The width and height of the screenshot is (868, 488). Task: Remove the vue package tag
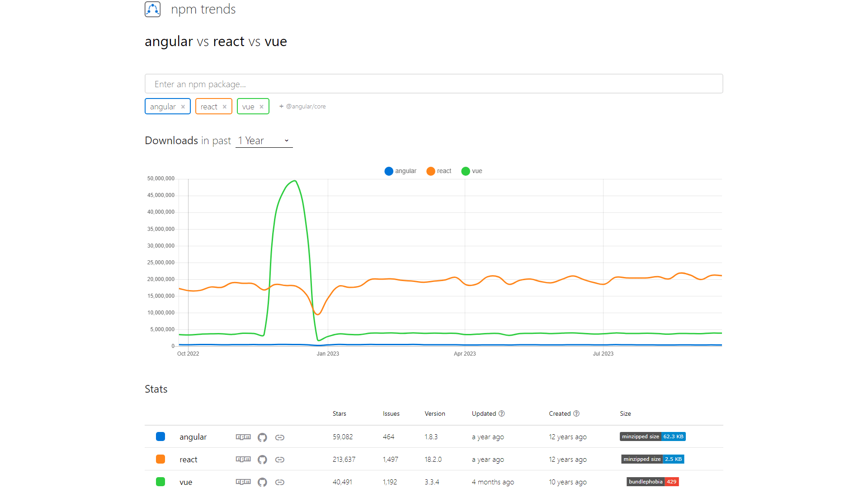[x=262, y=107]
